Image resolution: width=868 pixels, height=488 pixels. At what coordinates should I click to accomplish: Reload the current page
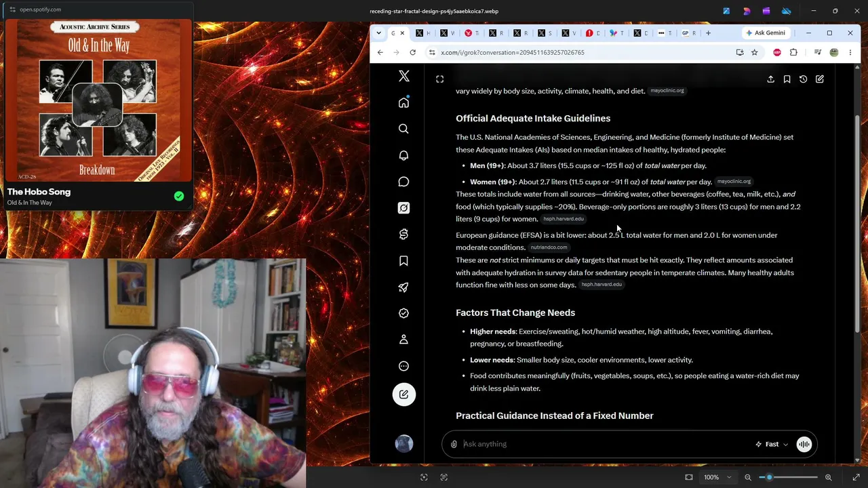pos(414,52)
